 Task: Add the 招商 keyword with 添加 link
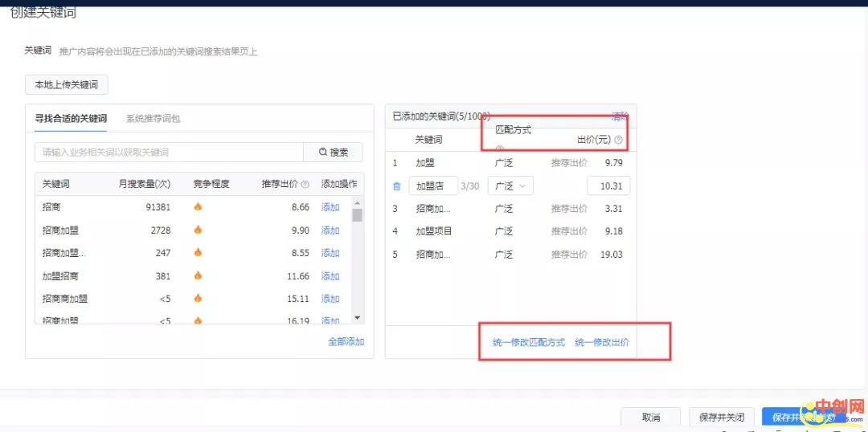330,207
